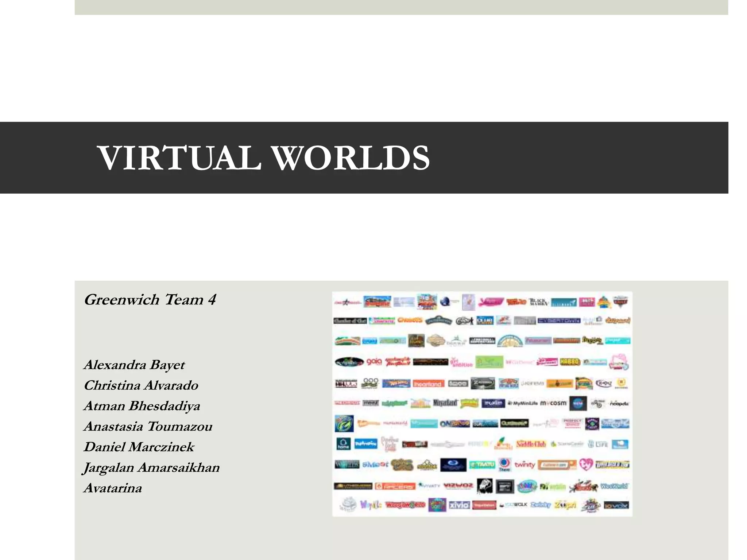Click the twinity logo

coord(525,465)
